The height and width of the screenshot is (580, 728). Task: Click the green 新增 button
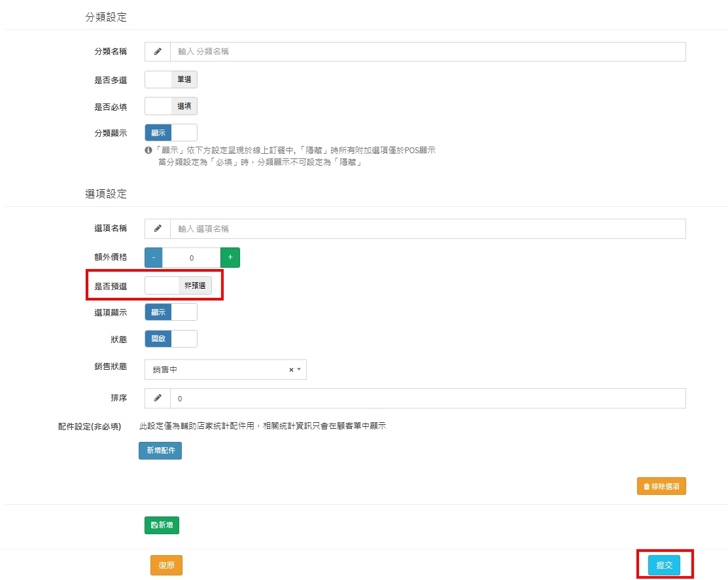162,525
